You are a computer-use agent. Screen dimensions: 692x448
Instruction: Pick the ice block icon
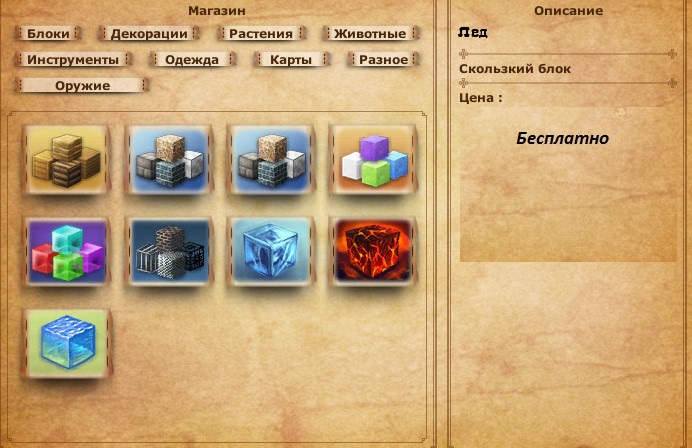coord(271,251)
